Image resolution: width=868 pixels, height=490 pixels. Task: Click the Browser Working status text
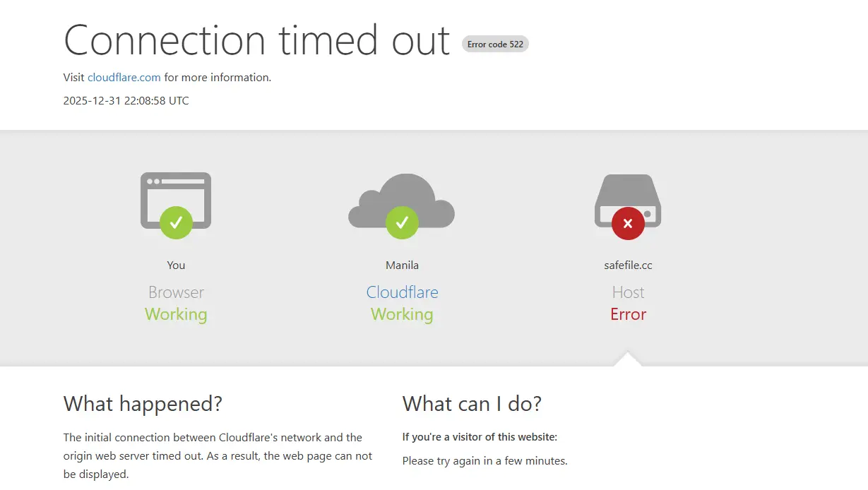point(176,304)
